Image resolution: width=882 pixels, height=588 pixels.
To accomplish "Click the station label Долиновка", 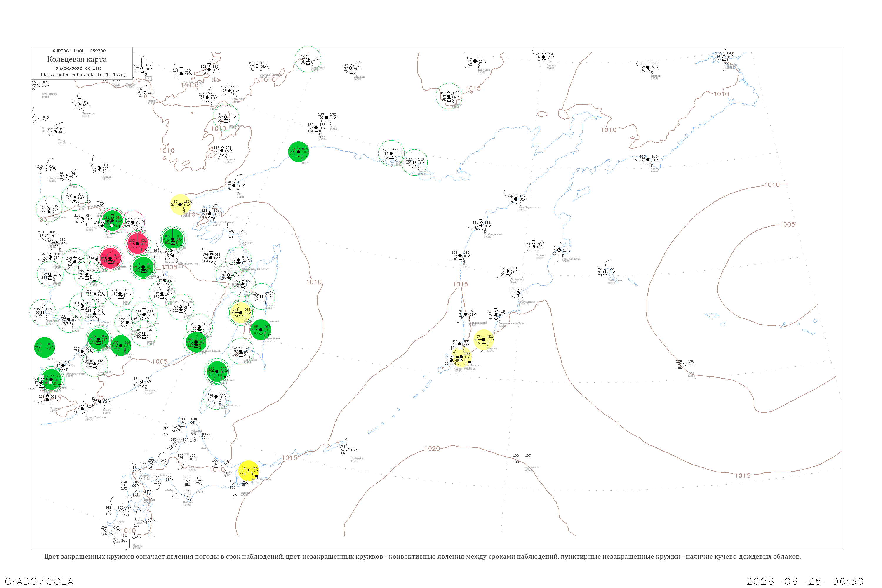I will coord(517,280).
